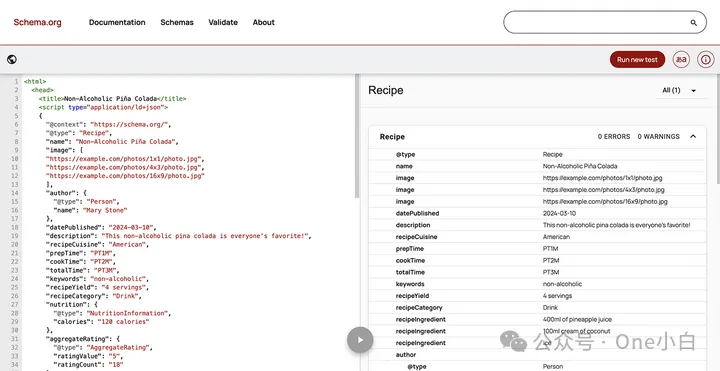Screen dimensions: 720x371
Task: Click the @type row value Recipe
Action: click(552, 154)
